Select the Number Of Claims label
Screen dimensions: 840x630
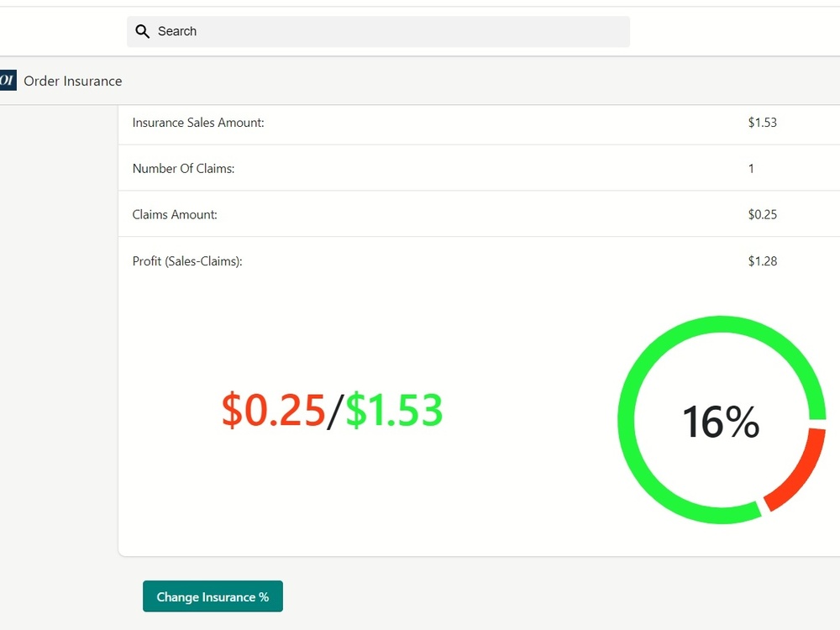[x=183, y=169]
